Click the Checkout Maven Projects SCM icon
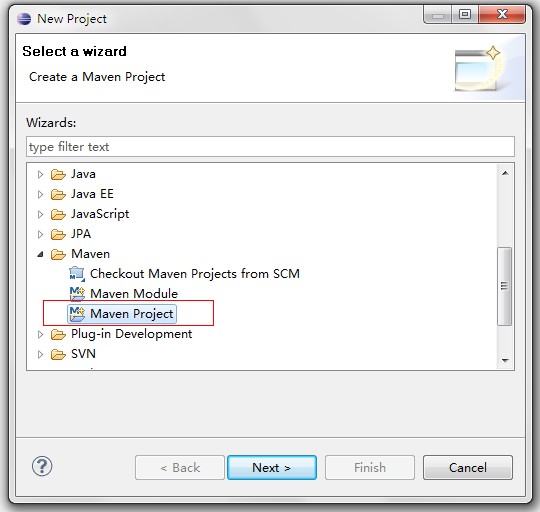The height and width of the screenshot is (512, 540). (77, 274)
